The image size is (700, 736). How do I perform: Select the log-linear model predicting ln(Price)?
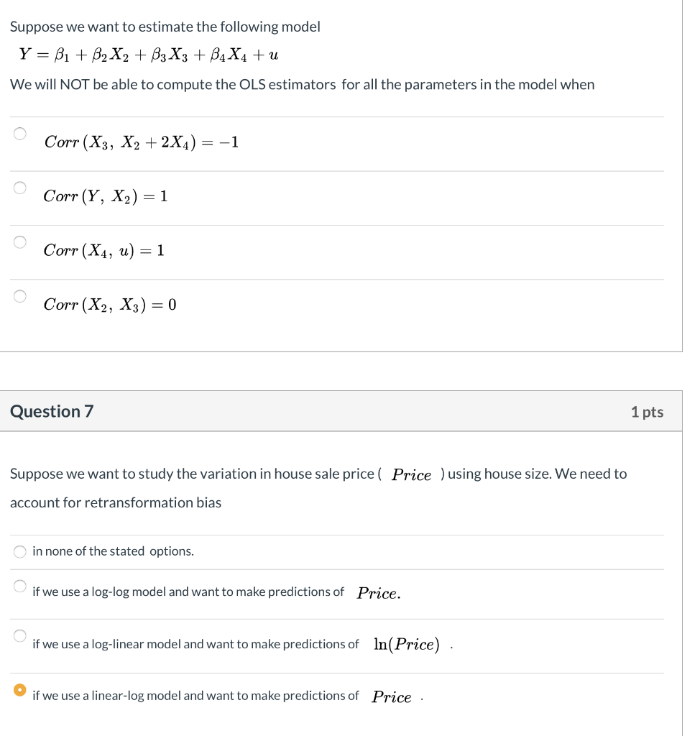19,635
